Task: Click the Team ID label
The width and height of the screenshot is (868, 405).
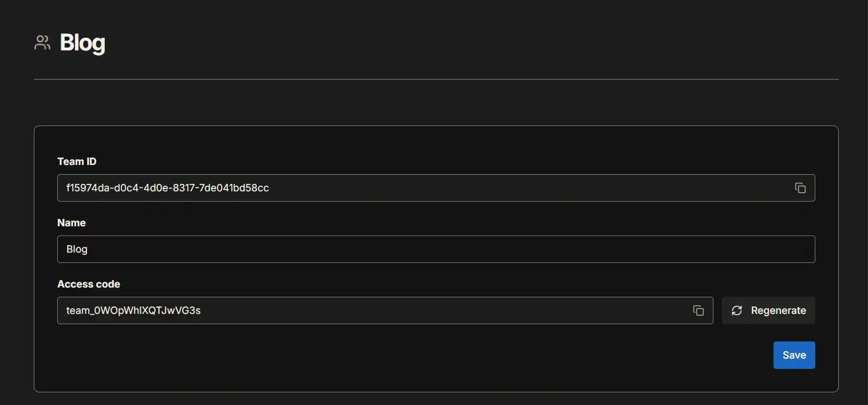Action: pyautogui.click(x=77, y=162)
